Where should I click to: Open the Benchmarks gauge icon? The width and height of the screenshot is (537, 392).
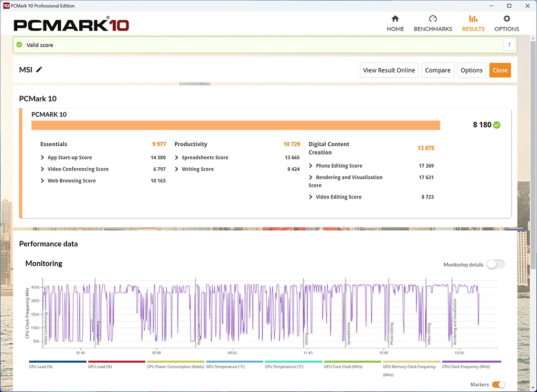(433, 19)
